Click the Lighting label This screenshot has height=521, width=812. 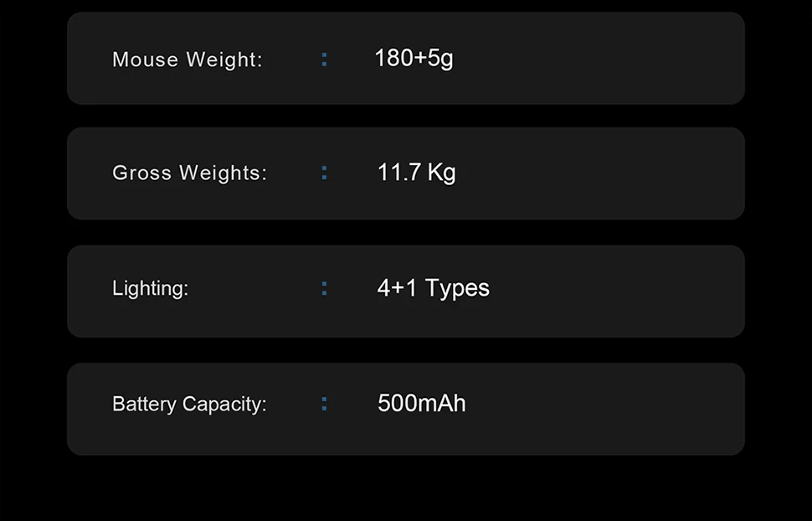tap(150, 288)
